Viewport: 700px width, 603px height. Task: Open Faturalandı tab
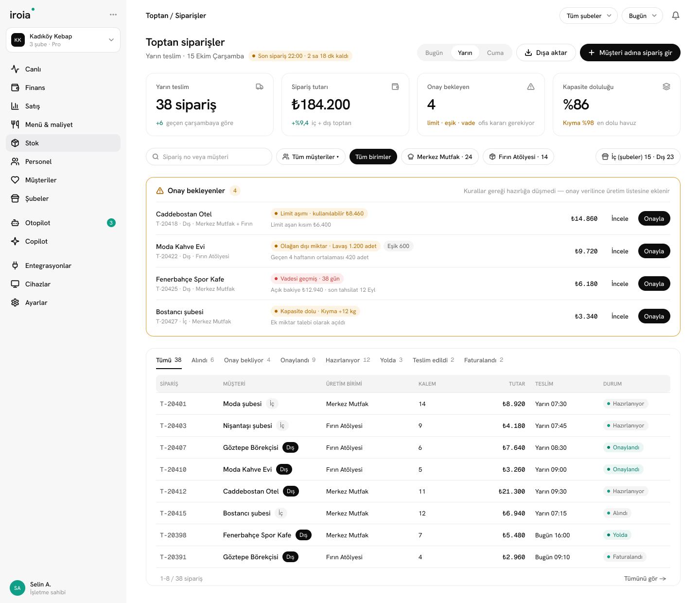click(x=484, y=360)
